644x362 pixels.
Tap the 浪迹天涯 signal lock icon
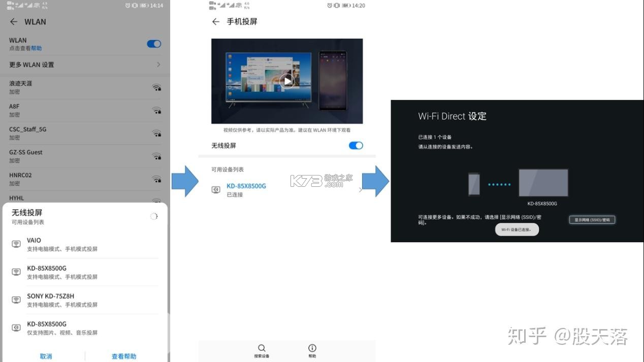(157, 87)
